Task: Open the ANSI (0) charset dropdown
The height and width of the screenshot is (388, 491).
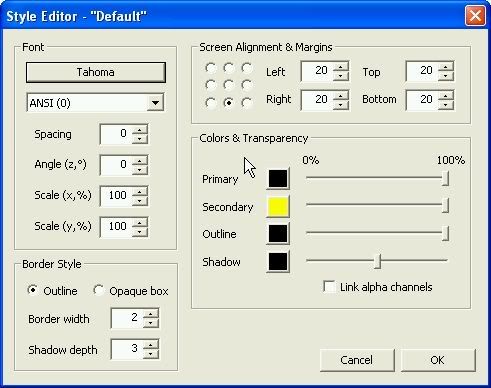Action: 155,103
